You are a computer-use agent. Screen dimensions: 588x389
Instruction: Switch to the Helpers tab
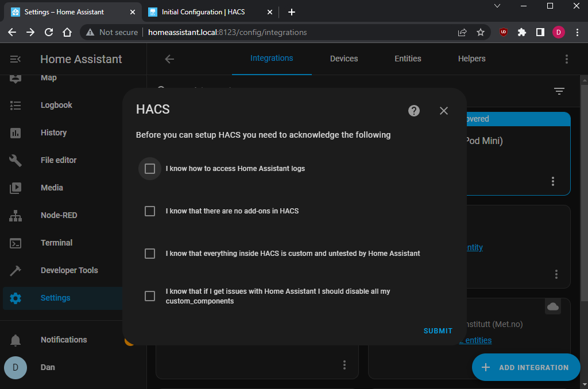(472, 59)
